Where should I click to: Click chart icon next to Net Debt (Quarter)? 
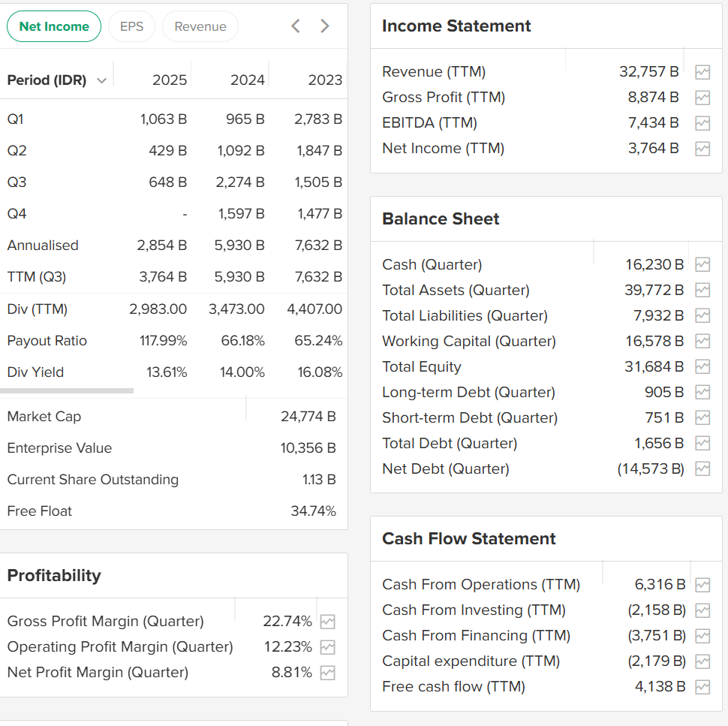[x=702, y=469]
